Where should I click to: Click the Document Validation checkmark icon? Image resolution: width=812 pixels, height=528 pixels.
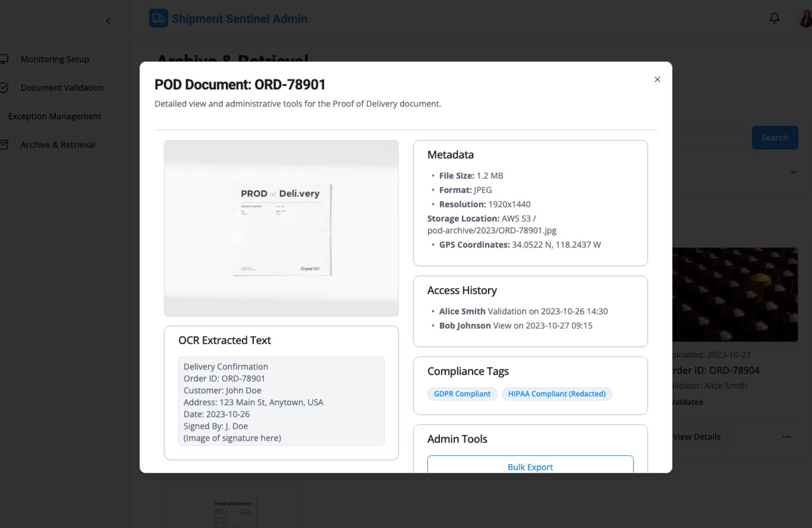pos(4,88)
